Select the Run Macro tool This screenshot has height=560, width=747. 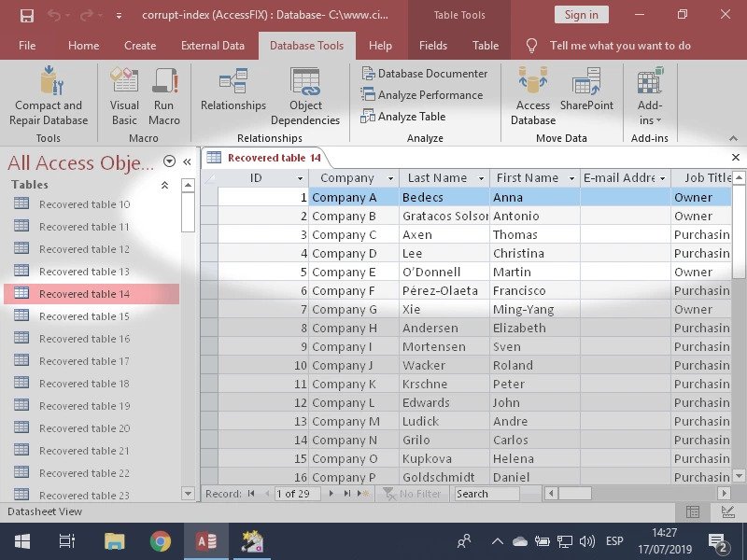[164, 93]
